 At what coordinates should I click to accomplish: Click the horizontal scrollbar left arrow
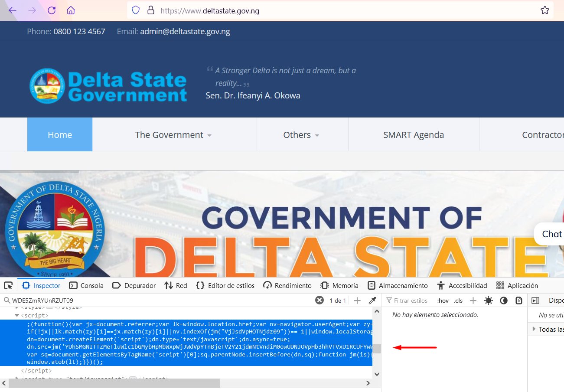point(4,383)
